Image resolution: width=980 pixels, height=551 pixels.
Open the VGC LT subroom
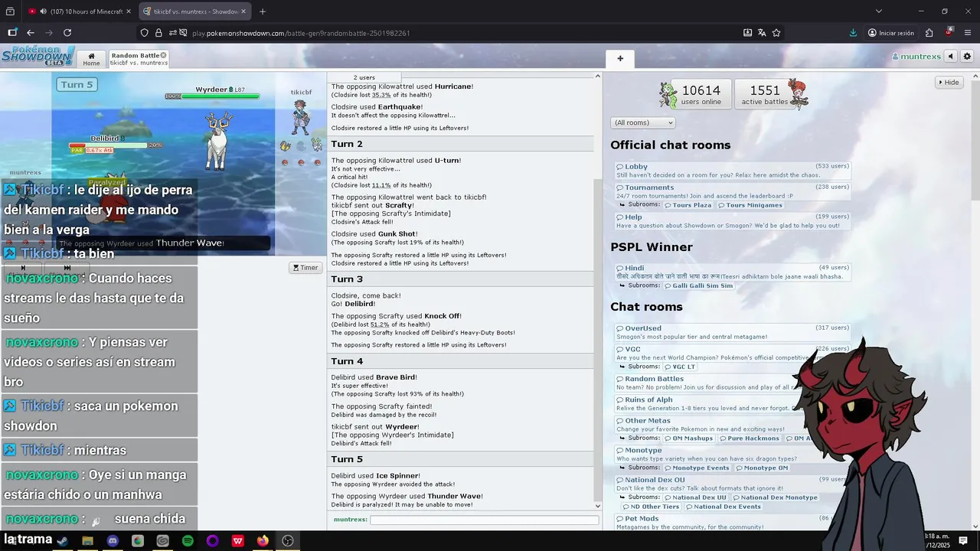(680, 367)
